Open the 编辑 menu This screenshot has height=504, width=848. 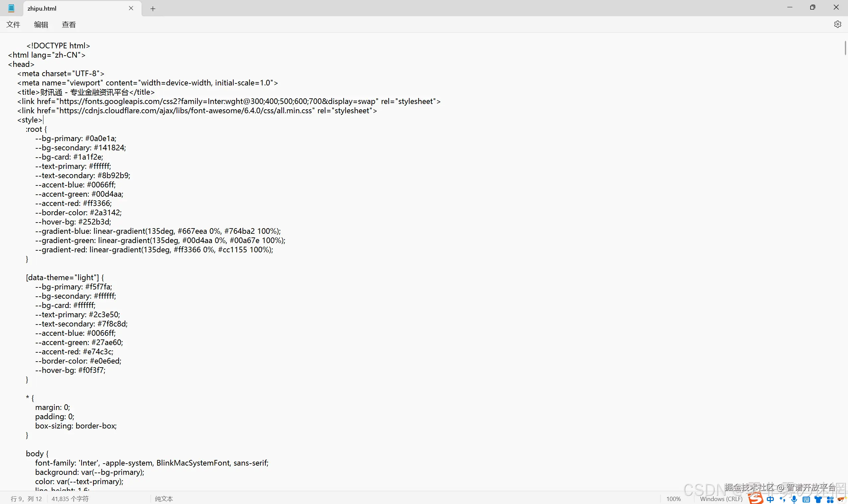pyautogui.click(x=41, y=25)
